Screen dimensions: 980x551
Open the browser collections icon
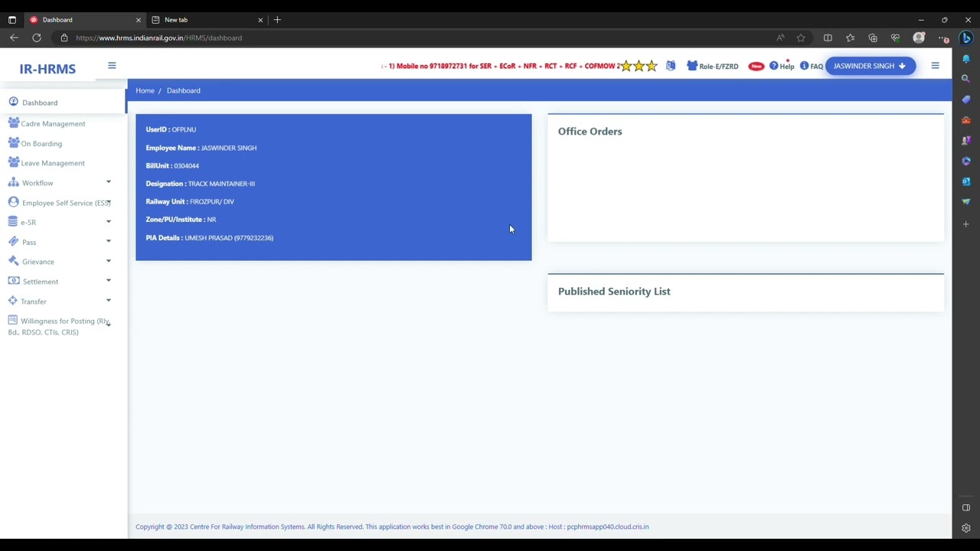point(873,37)
